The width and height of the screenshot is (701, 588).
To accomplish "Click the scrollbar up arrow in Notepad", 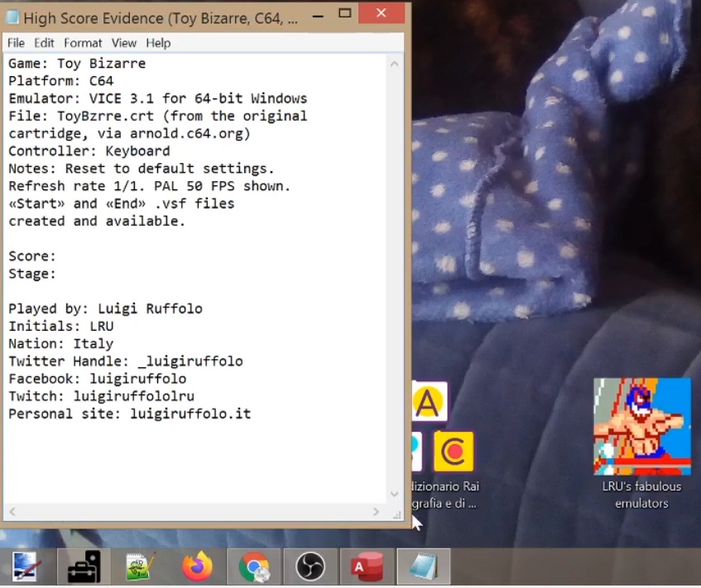I will tap(395, 64).
